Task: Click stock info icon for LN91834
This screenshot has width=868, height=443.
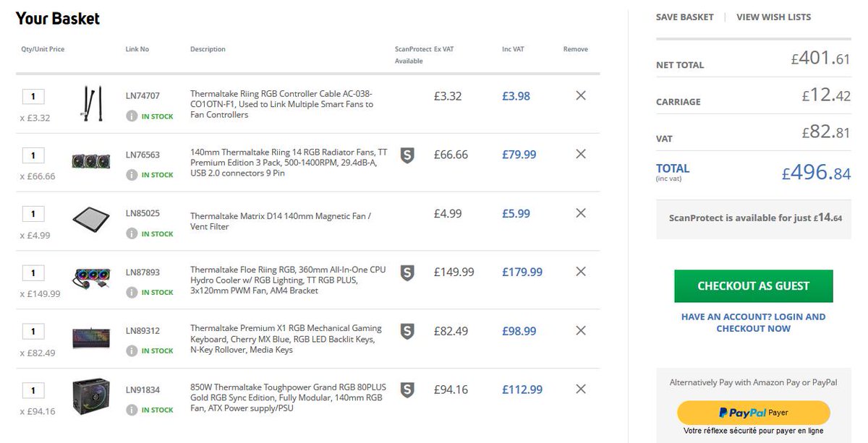Action: (132, 410)
